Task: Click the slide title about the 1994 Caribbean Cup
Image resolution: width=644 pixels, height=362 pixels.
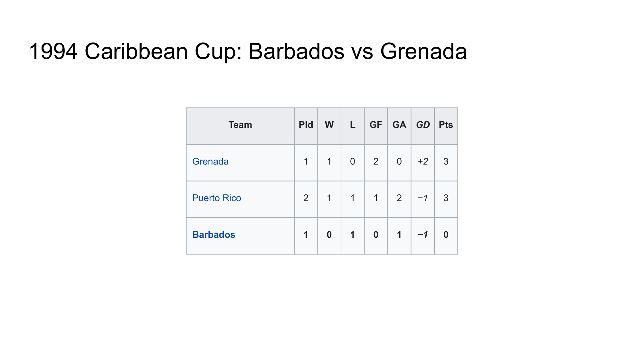Action: (248, 51)
